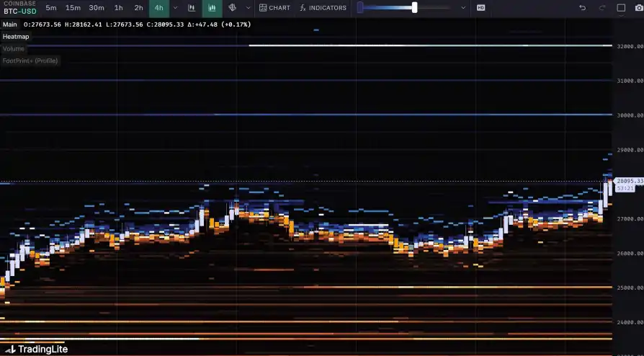Switch to the 15m timeframe

pos(73,8)
